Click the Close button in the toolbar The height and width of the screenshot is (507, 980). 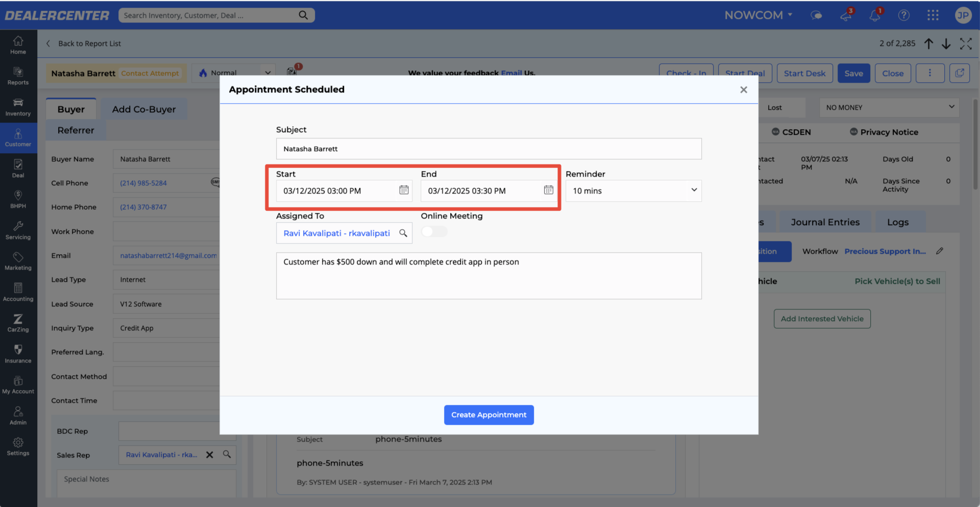coord(893,73)
